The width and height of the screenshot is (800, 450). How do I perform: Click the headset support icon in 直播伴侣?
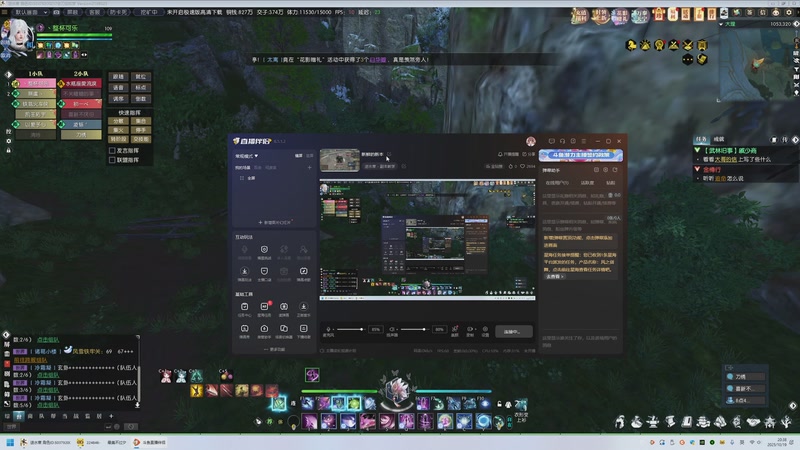click(562, 141)
